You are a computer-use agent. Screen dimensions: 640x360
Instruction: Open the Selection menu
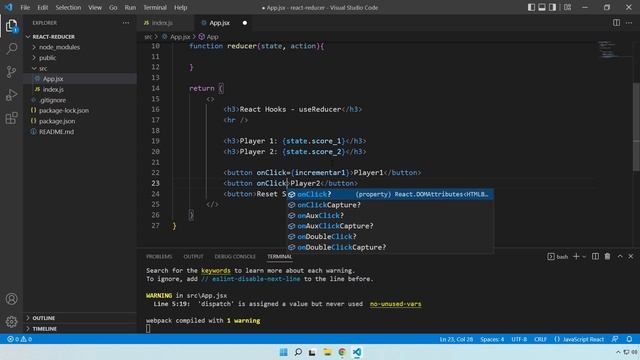[68, 7]
